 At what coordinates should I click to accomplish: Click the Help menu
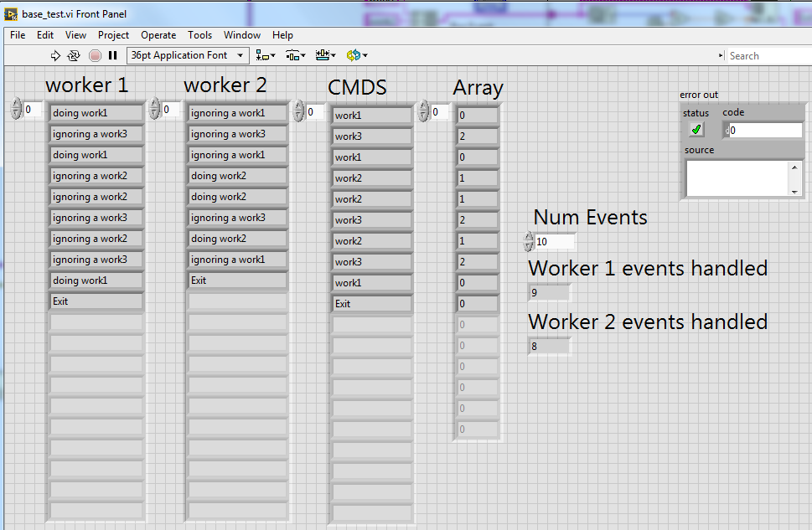[x=282, y=35]
